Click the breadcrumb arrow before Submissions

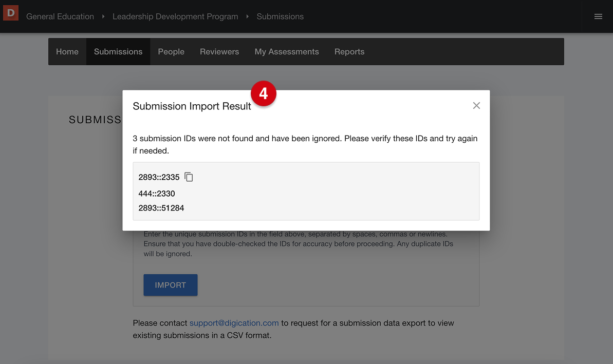point(247,16)
